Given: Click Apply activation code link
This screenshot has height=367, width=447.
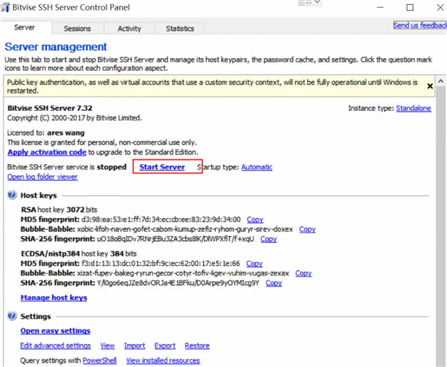Looking at the screenshot, I should tap(47, 152).
